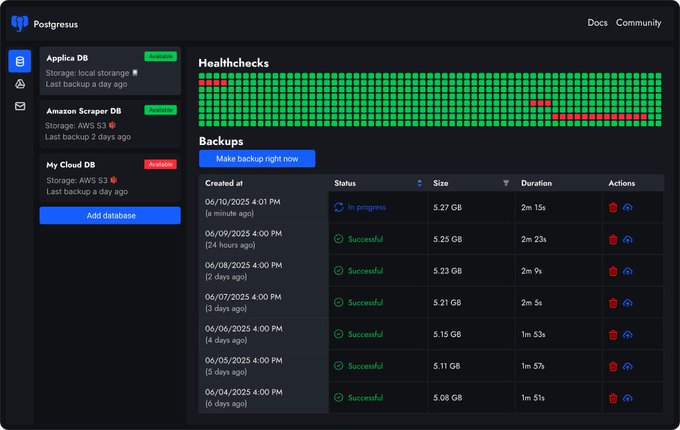Click Make backup right now button
The image size is (680, 430).
coord(257,159)
